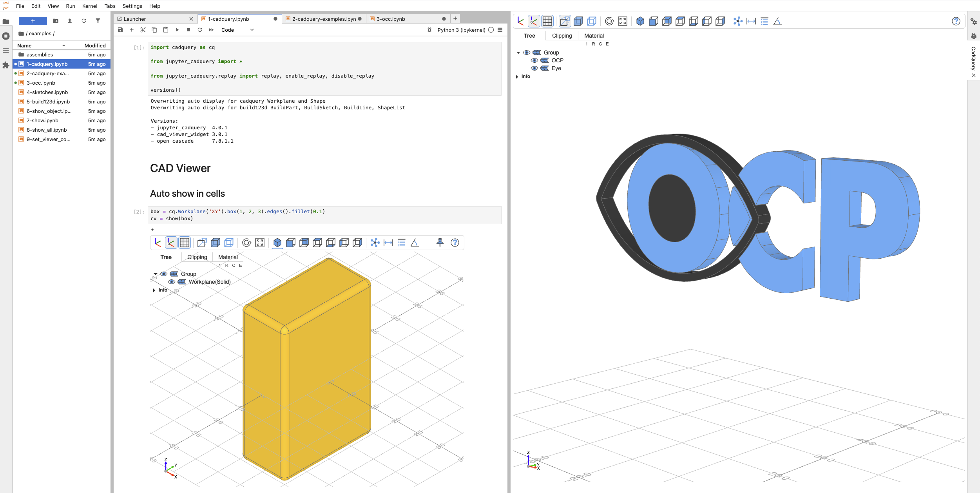Select isometric view in sidecar viewer toolbar

[640, 21]
